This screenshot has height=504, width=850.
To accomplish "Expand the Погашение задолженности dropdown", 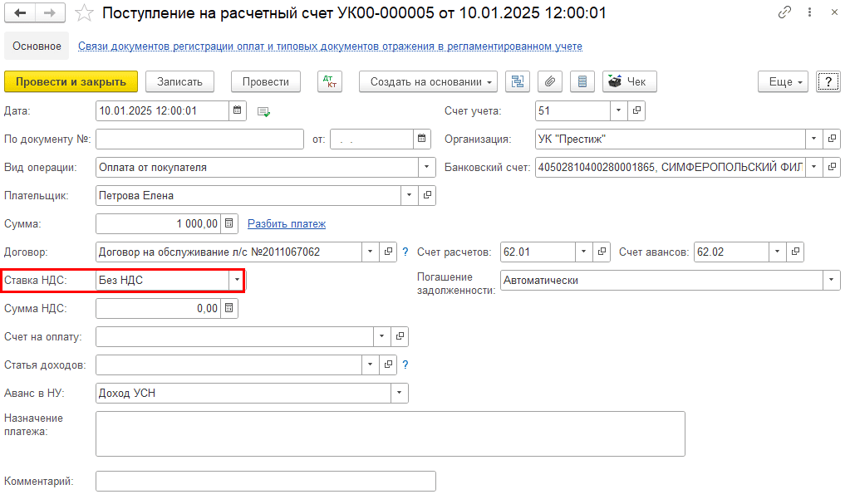I will click(832, 281).
